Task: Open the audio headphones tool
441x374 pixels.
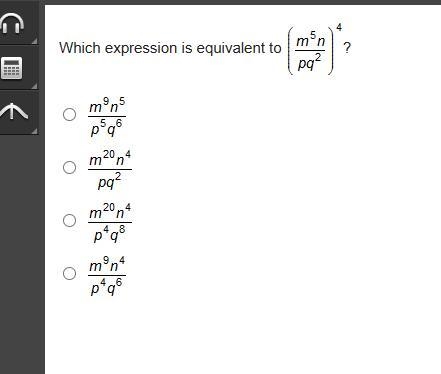Action: pyautogui.click(x=12, y=23)
